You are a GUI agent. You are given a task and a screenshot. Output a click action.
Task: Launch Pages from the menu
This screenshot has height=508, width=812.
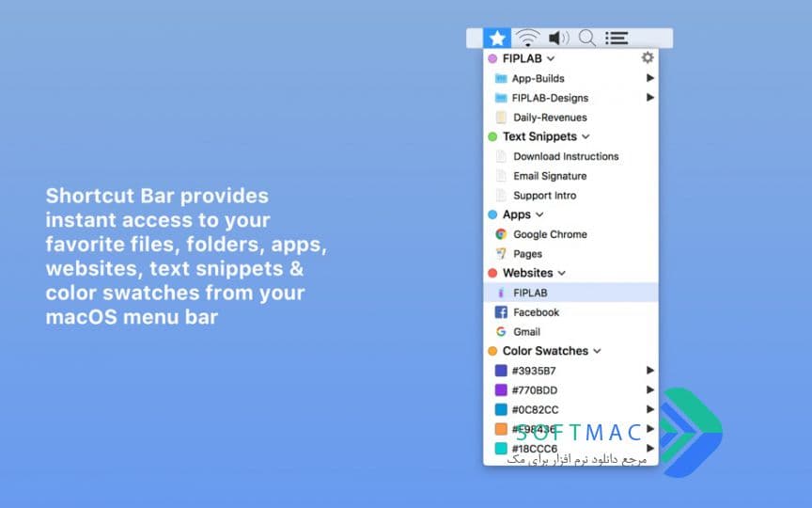click(571, 253)
